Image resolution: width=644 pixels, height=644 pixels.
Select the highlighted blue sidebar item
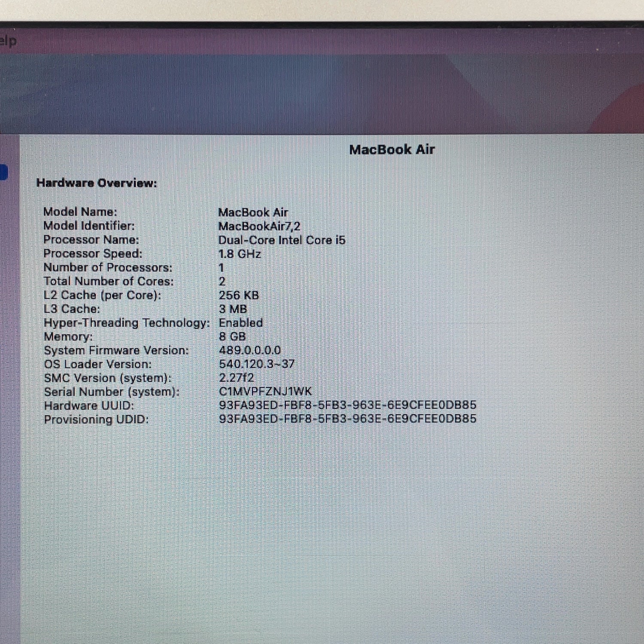pos(3,173)
